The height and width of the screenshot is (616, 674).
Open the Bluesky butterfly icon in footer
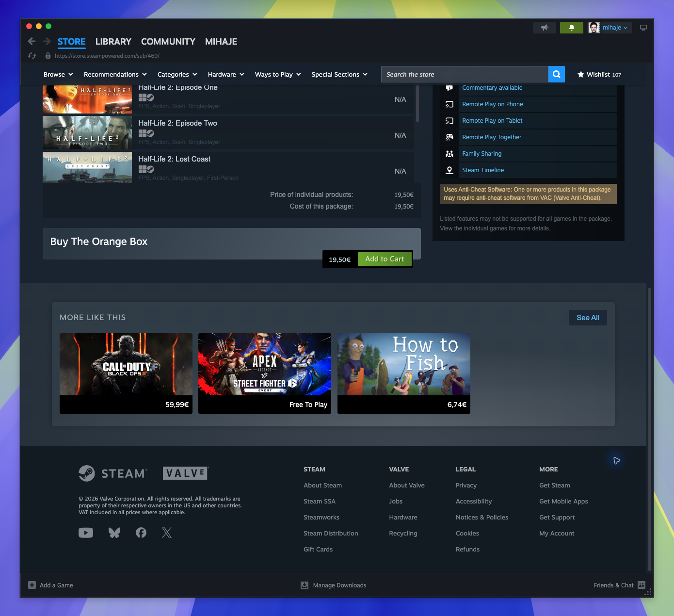pos(114,533)
